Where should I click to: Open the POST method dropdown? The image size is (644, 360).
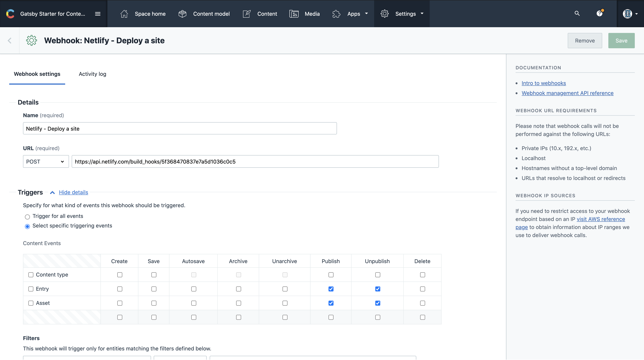[x=46, y=161]
